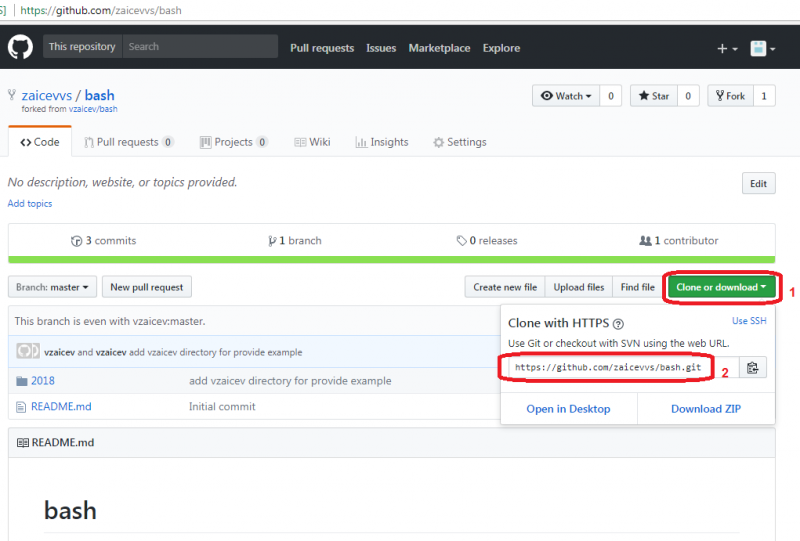Select the HTTPS clone URL field

pos(623,367)
